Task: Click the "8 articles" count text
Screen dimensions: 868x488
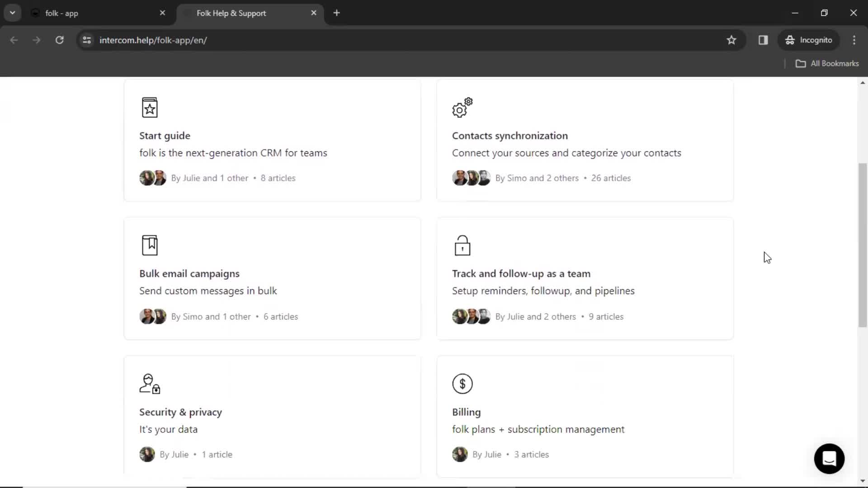Action: 278,178
